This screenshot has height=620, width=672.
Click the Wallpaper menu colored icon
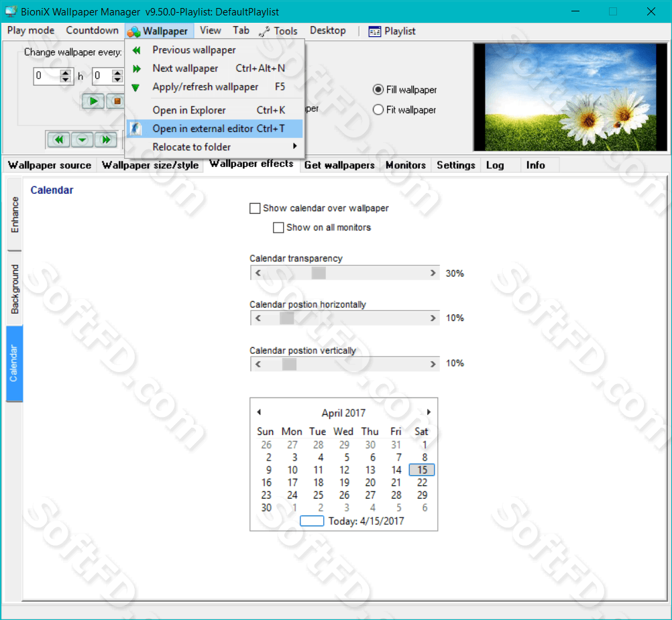[133, 32]
